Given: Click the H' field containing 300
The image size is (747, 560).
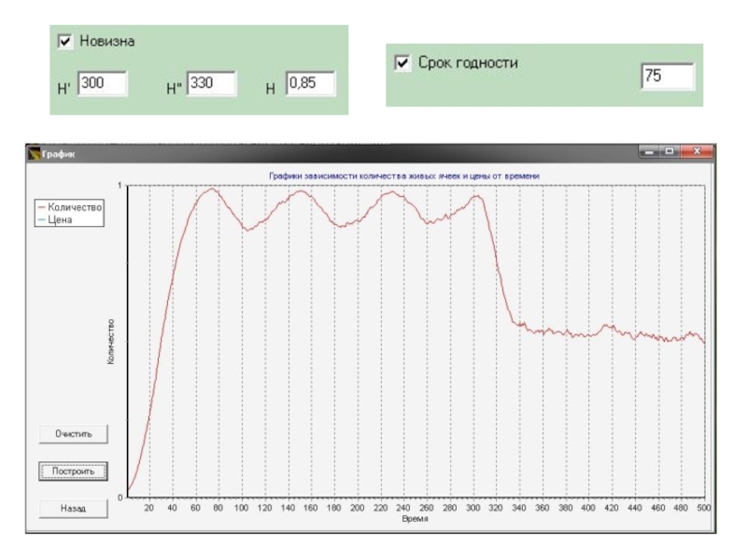Looking at the screenshot, I should click(x=102, y=84).
